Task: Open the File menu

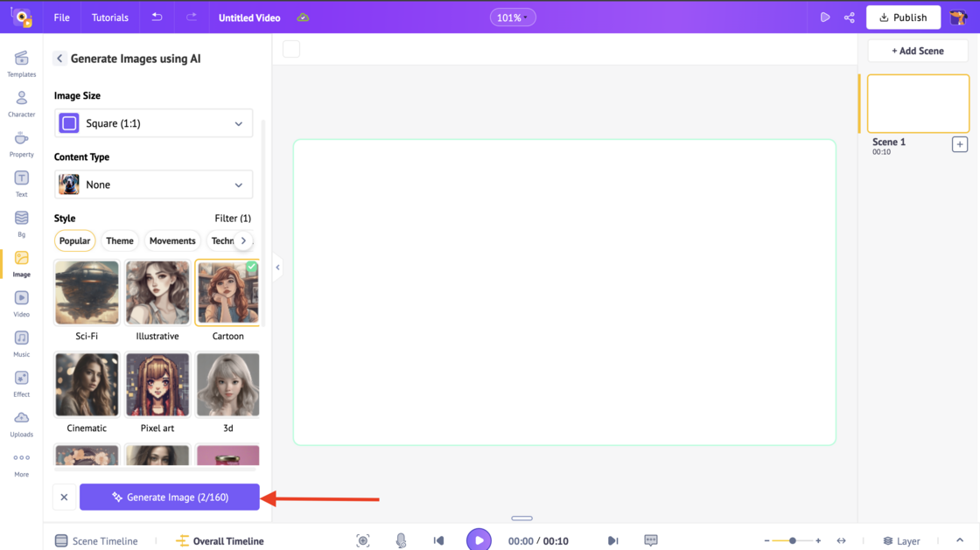Action: (x=60, y=17)
